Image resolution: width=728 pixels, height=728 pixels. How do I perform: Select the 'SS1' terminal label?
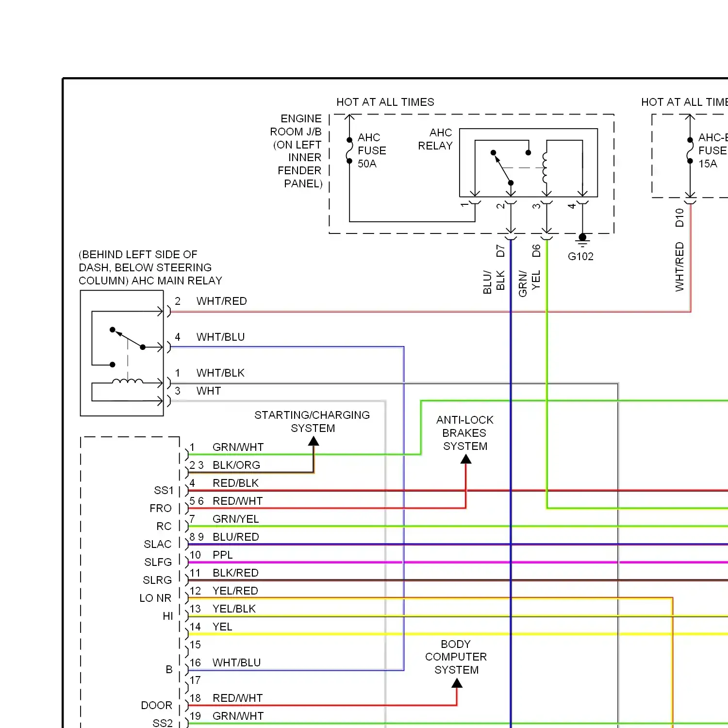(x=164, y=490)
